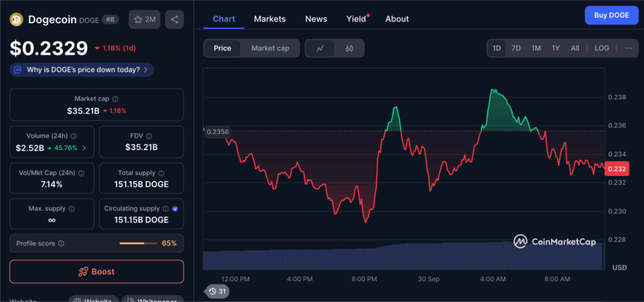Click the Profile score info icon
644x302 pixels.
[61, 243]
